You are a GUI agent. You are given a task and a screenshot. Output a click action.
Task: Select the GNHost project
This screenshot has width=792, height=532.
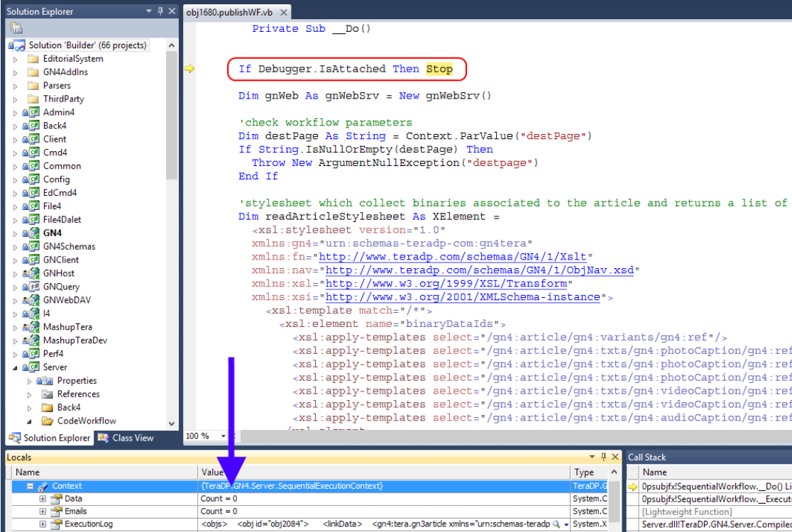click(x=59, y=273)
